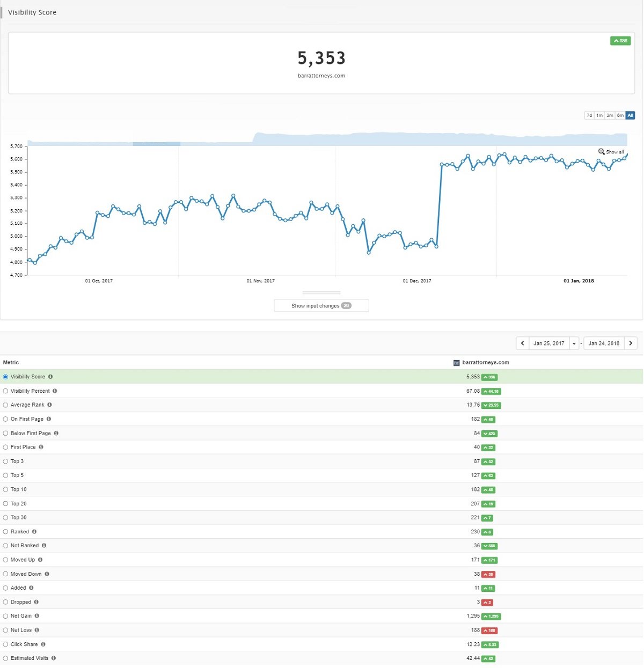This screenshot has height=668, width=644.
Task: Click info icon next to Average Rank
Action: (x=49, y=405)
